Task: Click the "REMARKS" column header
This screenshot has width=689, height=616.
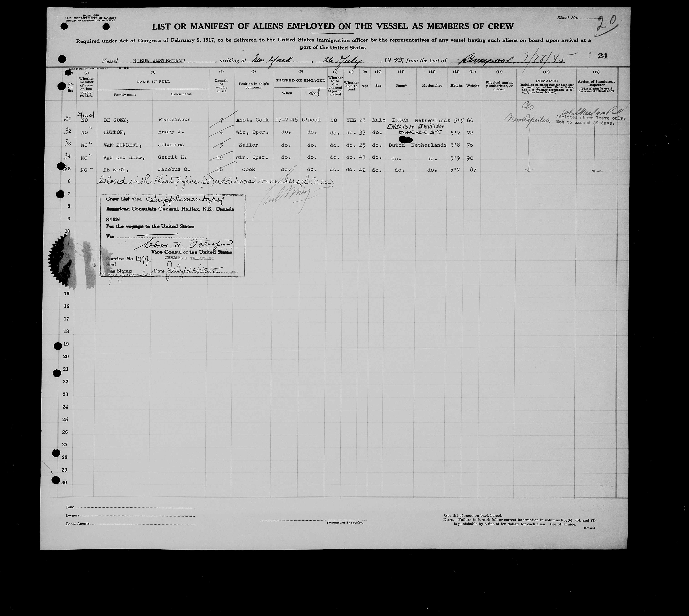Action: click(x=546, y=81)
